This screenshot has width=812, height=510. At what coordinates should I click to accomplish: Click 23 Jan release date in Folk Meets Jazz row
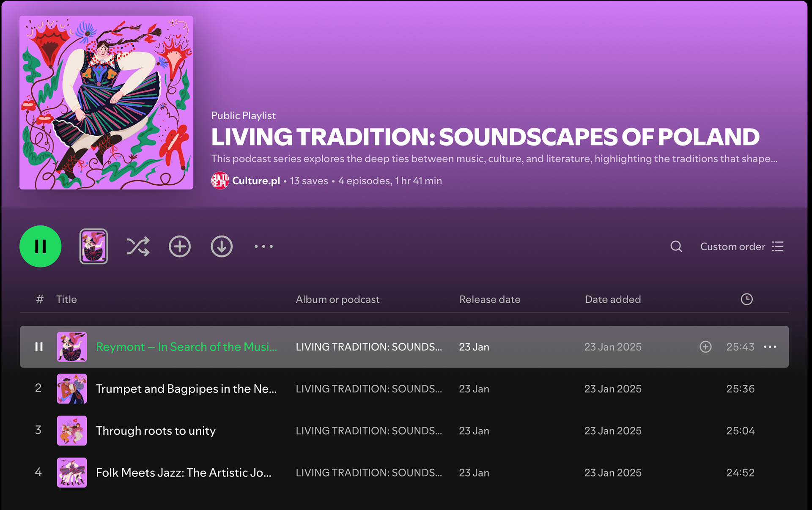474,472
